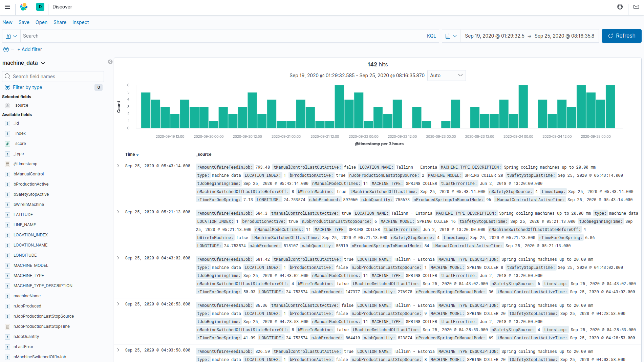The height and width of the screenshot is (362, 644).
Task: Click the _id string type icon
Action: (x=7, y=124)
